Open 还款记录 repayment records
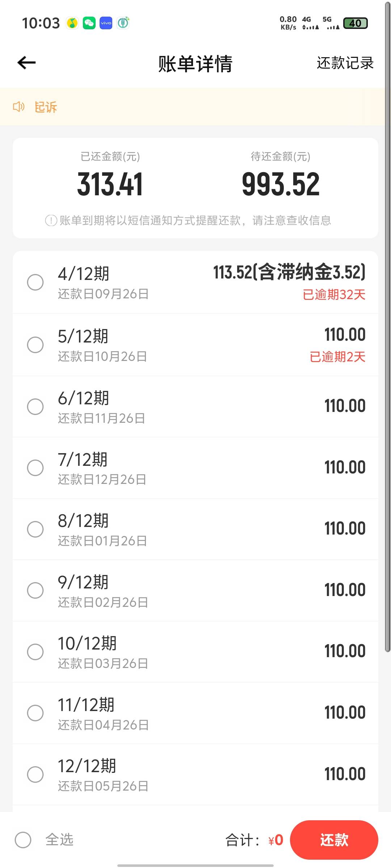Screen dimensions: 391x868 (x=345, y=63)
